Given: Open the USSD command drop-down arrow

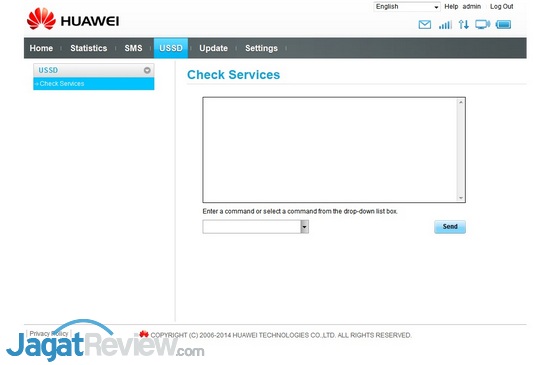Looking at the screenshot, I should point(304,227).
